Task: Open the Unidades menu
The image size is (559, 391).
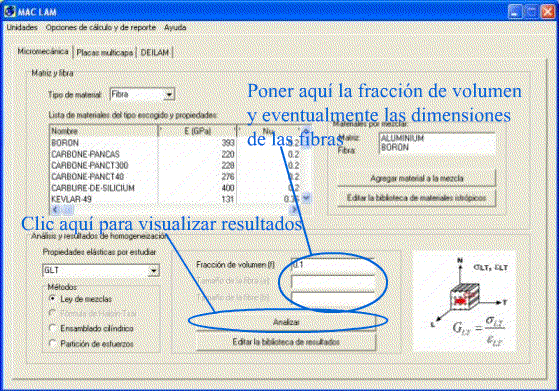Action: click(22, 27)
